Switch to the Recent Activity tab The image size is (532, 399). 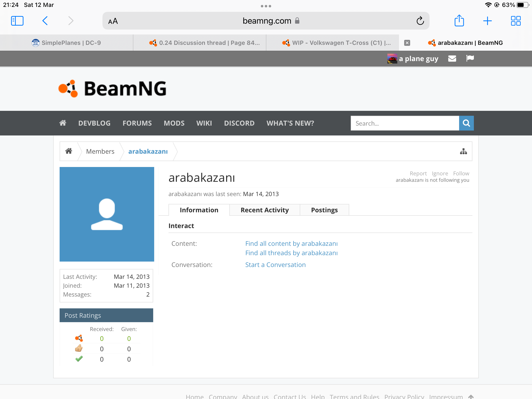(265, 210)
